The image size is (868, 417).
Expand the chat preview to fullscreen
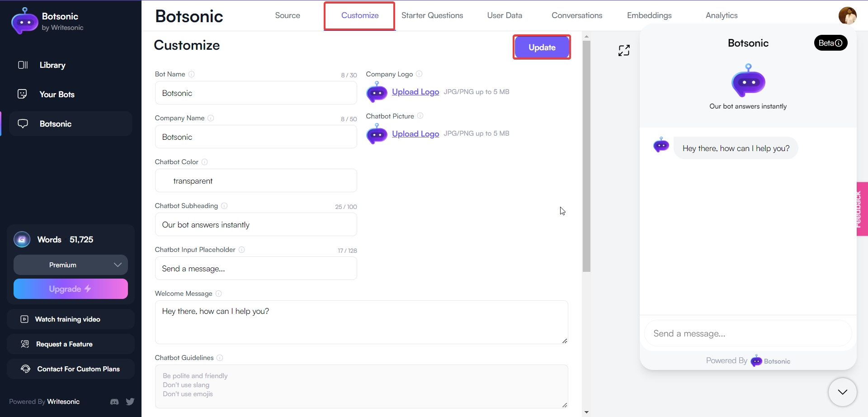pyautogui.click(x=624, y=51)
